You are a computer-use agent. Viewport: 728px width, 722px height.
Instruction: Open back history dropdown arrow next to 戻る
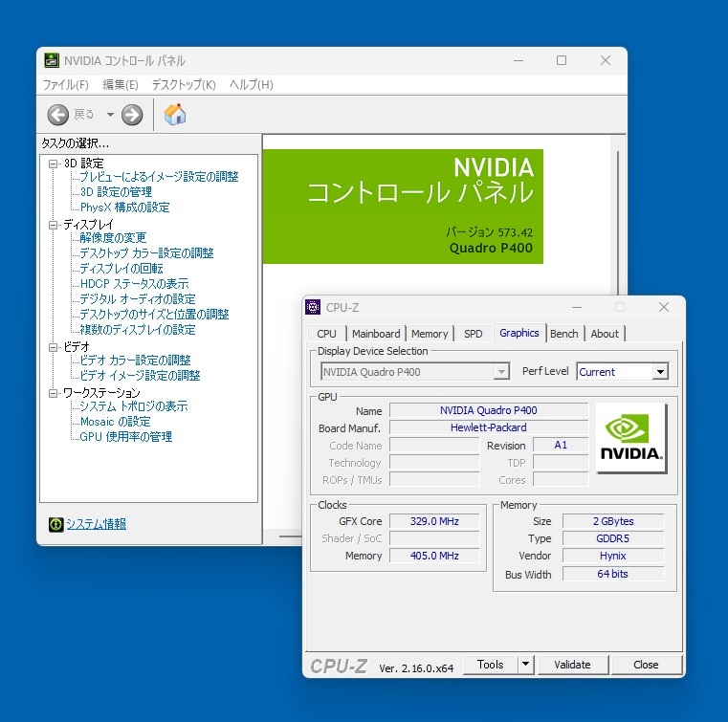point(110,115)
